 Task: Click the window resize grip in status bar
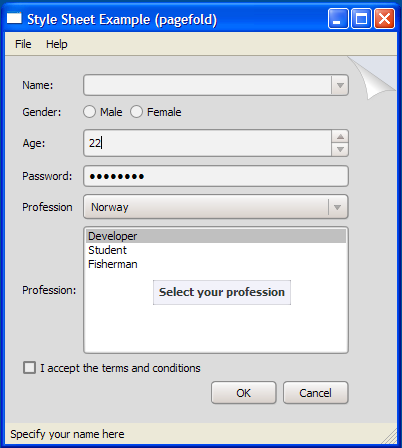(389, 436)
